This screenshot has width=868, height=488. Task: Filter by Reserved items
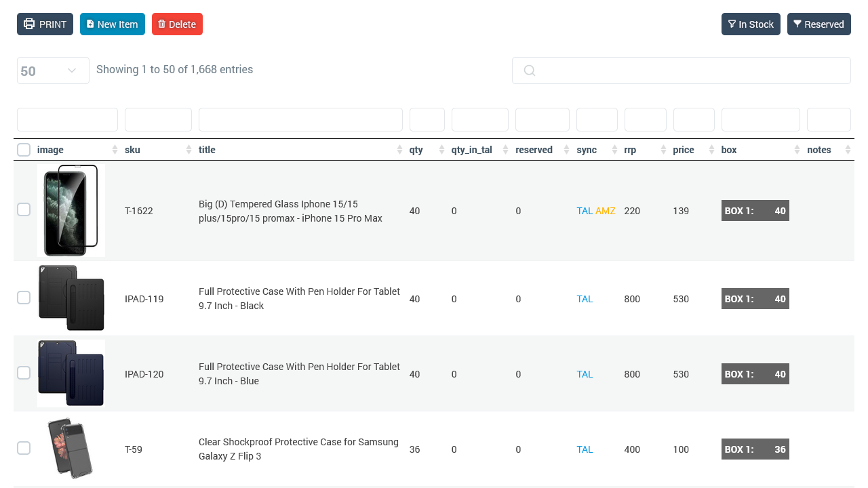pos(818,24)
